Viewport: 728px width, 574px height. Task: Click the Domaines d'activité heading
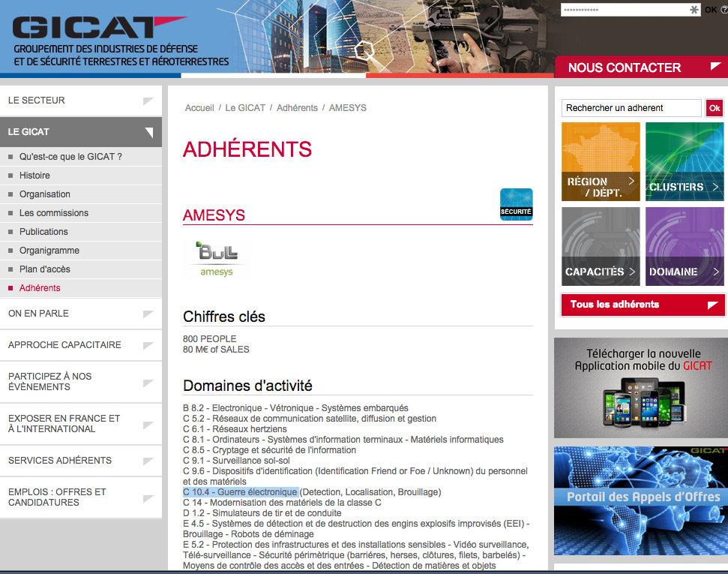[x=248, y=386]
